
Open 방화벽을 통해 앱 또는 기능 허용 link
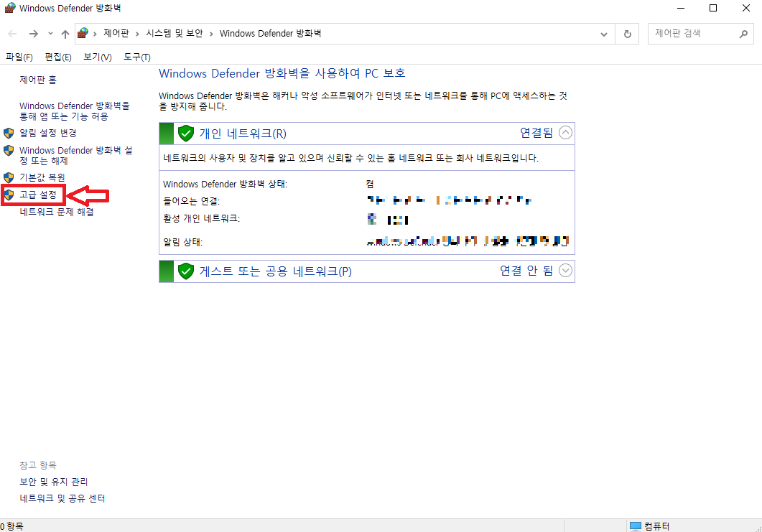point(75,111)
